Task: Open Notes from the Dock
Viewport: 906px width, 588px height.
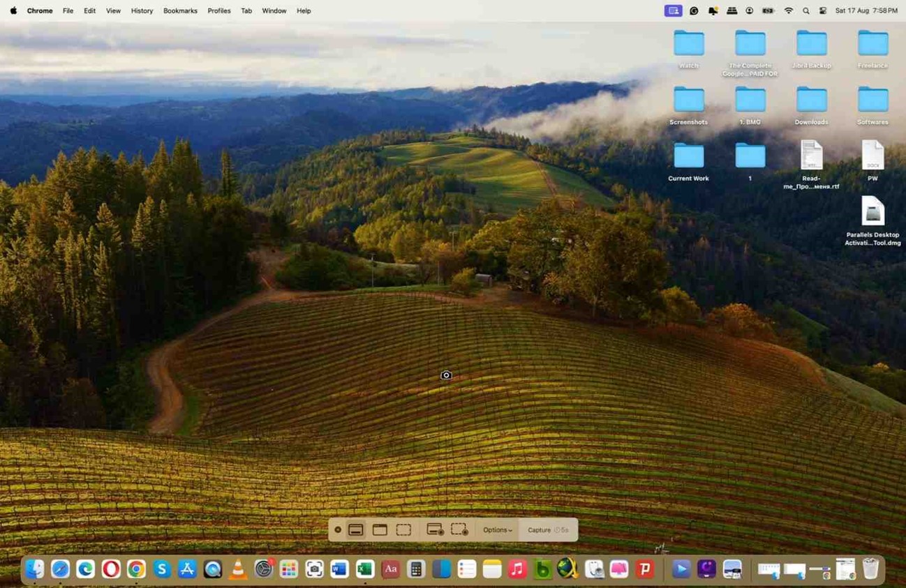Action: click(492, 569)
